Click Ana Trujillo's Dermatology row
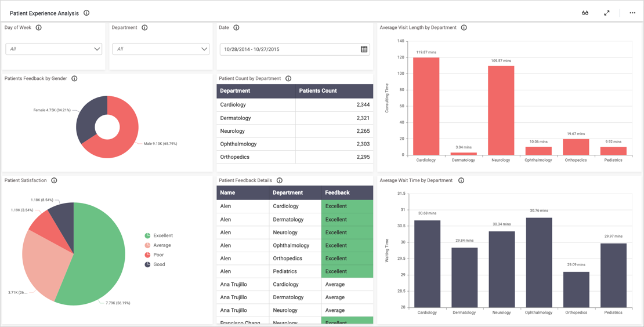 point(295,297)
